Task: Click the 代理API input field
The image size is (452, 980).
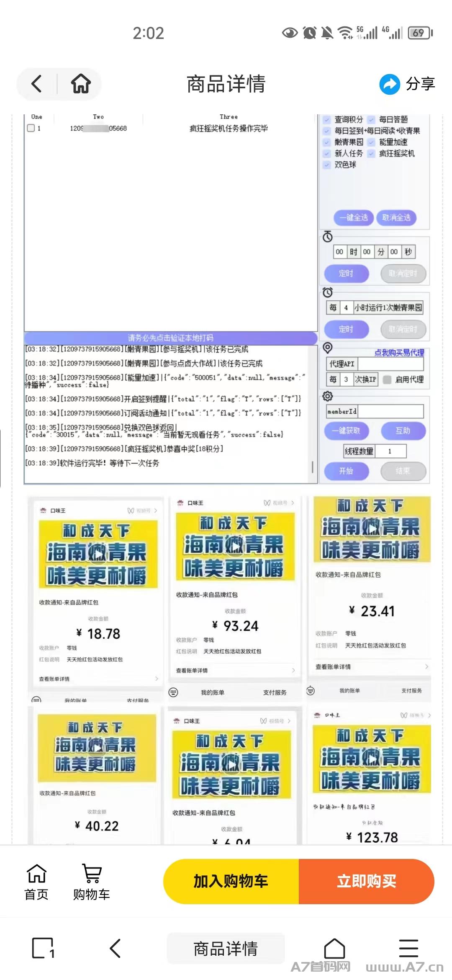Action: click(x=390, y=364)
